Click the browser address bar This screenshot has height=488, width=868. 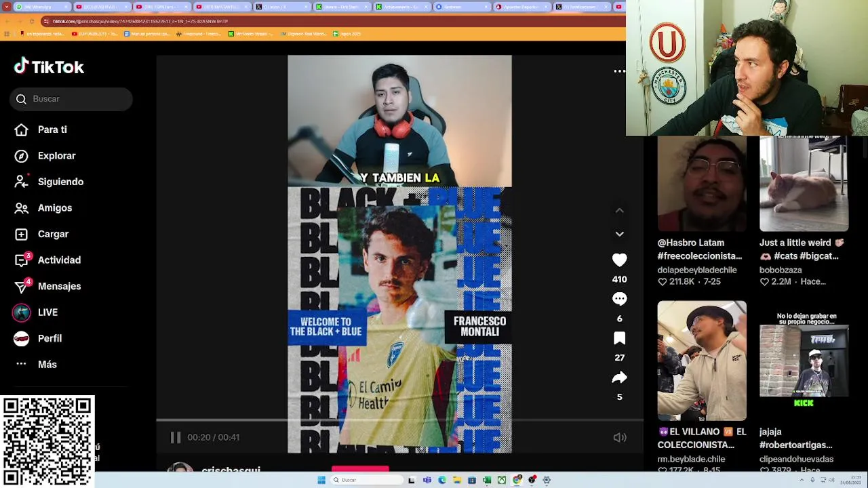tap(332, 21)
